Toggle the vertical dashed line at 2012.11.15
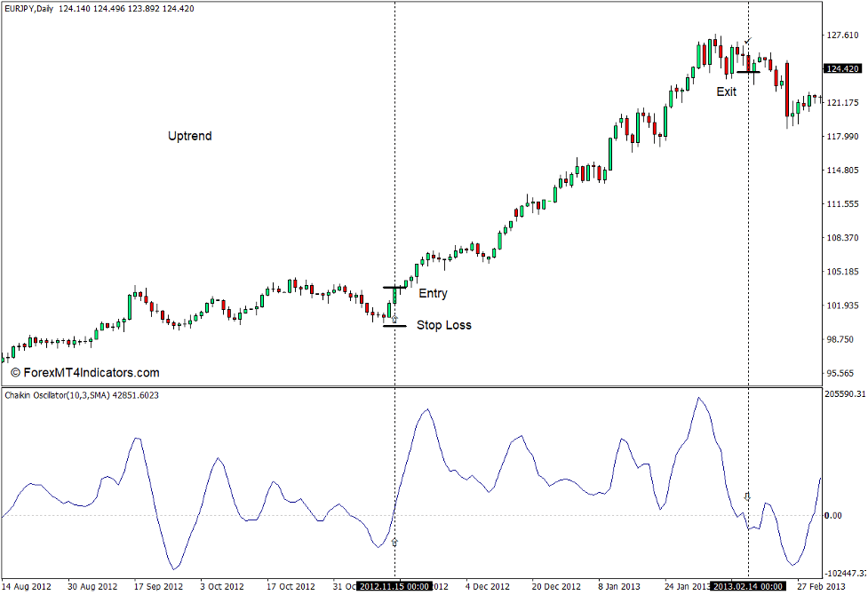 395,178
